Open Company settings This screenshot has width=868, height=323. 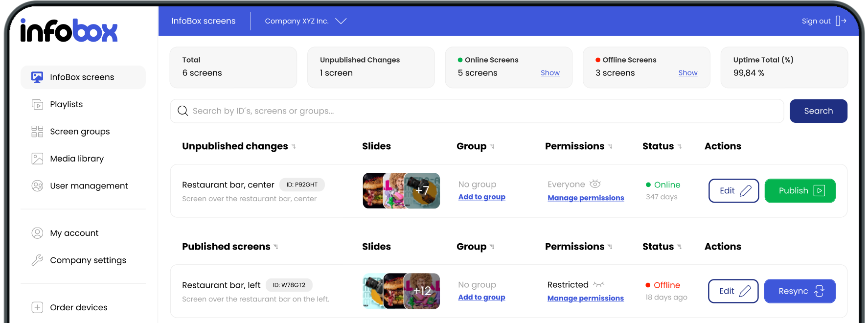pyautogui.click(x=88, y=260)
